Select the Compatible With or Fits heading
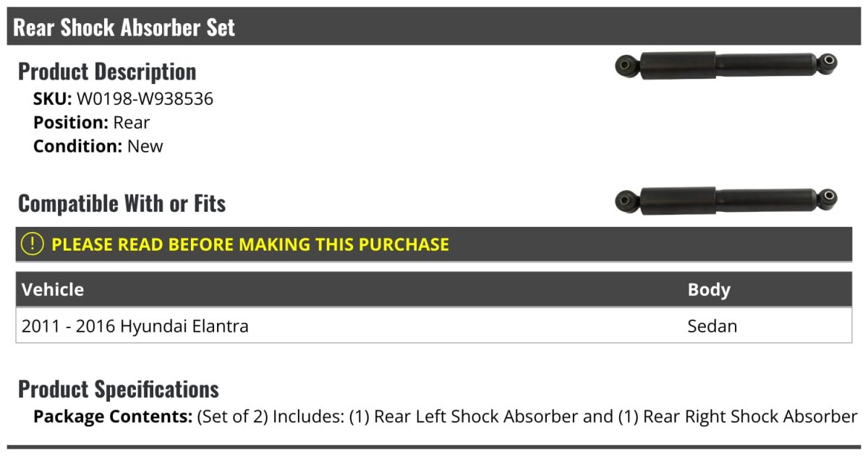The width and height of the screenshot is (868, 456). click(x=122, y=204)
